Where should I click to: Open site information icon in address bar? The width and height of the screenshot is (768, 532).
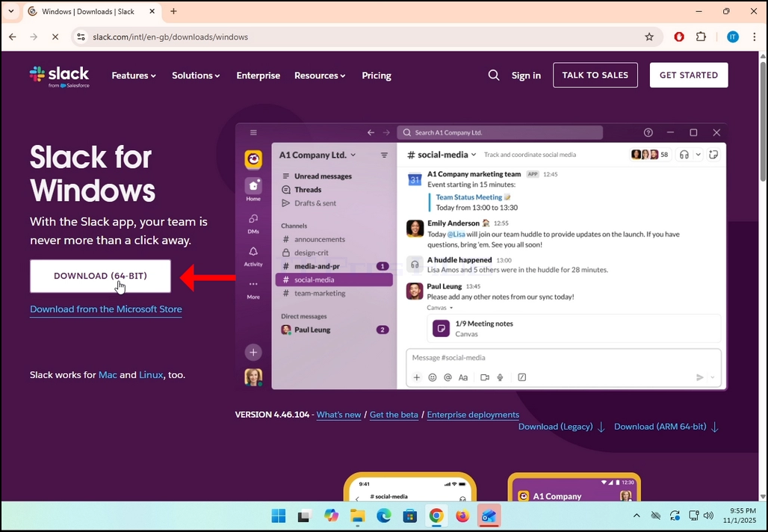tap(81, 37)
